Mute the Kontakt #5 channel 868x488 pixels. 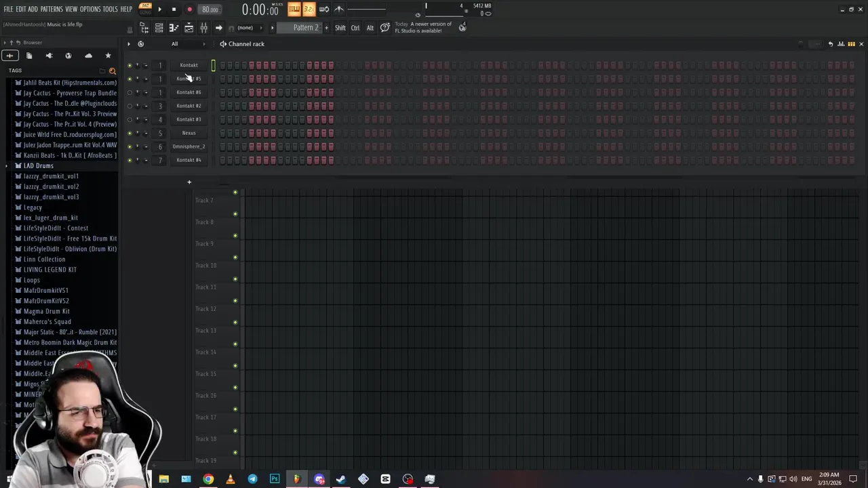pyautogui.click(x=130, y=79)
